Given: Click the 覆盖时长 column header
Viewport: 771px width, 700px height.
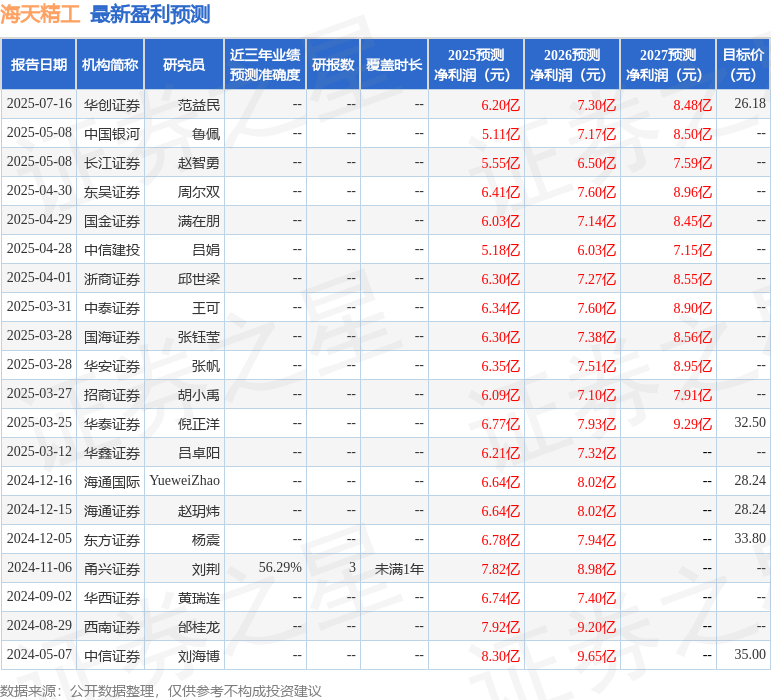Looking at the screenshot, I should [x=394, y=64].
